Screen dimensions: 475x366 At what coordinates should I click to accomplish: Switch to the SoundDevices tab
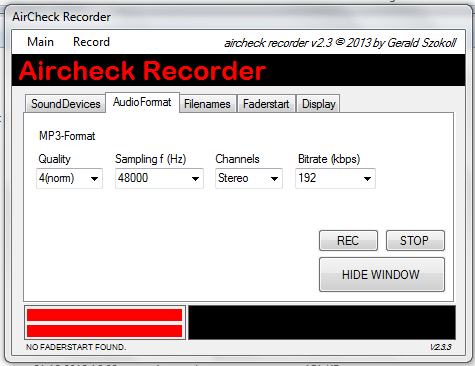65,104
